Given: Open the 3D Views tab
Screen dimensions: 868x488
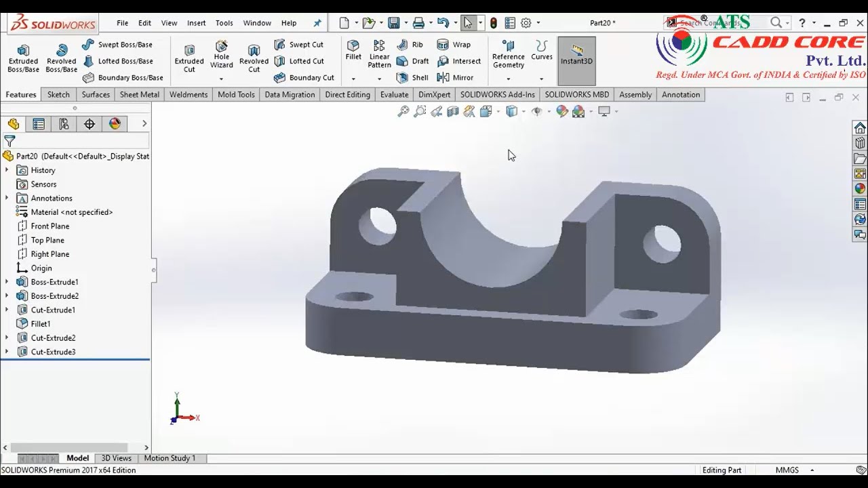Looking at the screenshot, I should pos(117,458).
